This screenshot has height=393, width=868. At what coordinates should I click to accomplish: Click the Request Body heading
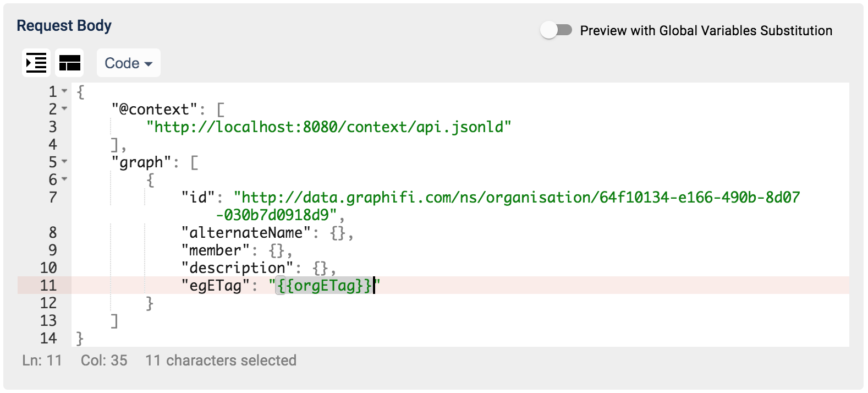tap(64, 26)
